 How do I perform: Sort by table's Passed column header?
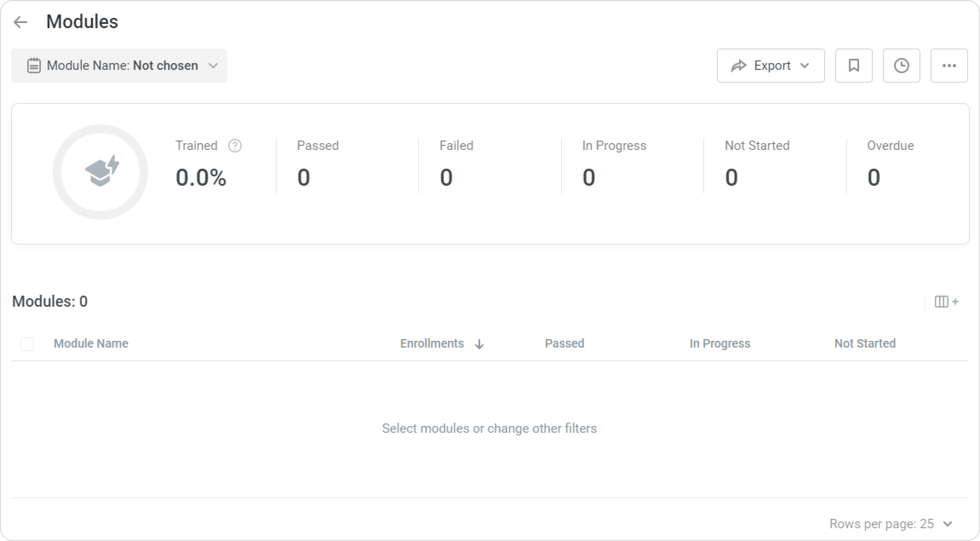pyautogui.click(x=565, y=343)
